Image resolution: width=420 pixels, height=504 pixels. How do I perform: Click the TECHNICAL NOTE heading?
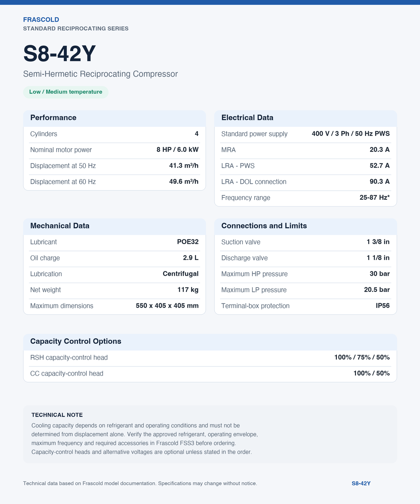click(57, 415)
